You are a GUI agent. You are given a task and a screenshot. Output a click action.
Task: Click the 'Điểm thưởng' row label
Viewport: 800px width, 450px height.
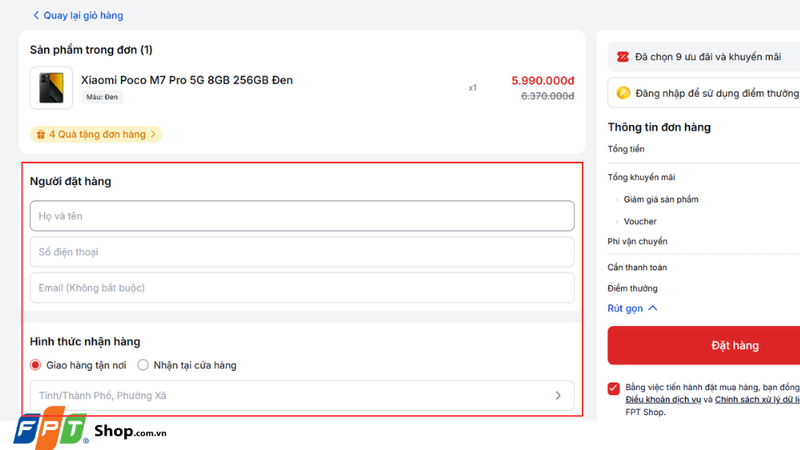coord(633,288)
